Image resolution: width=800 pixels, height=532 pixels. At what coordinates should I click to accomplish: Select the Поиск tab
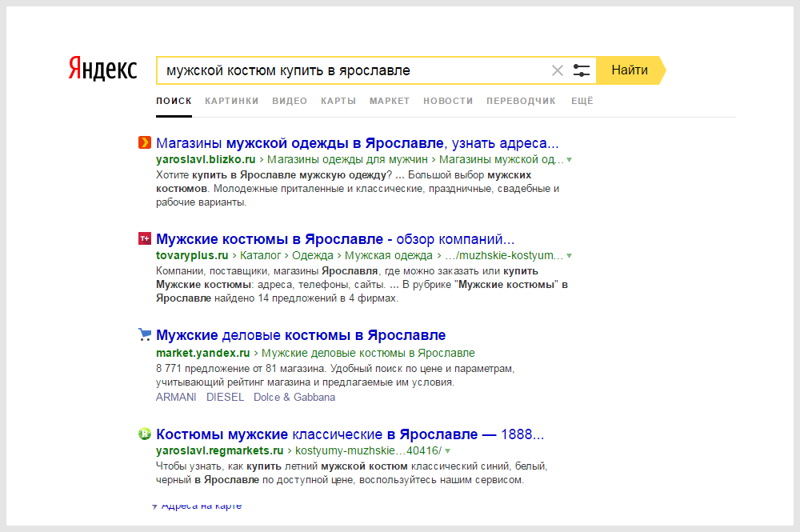[x=174, y=101]
